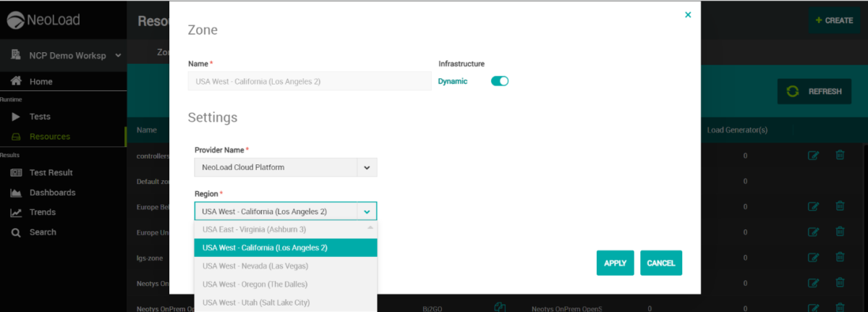868x312 pixels.
Task: Click the Home house icon in sidebar
Action: click(16, 81)
